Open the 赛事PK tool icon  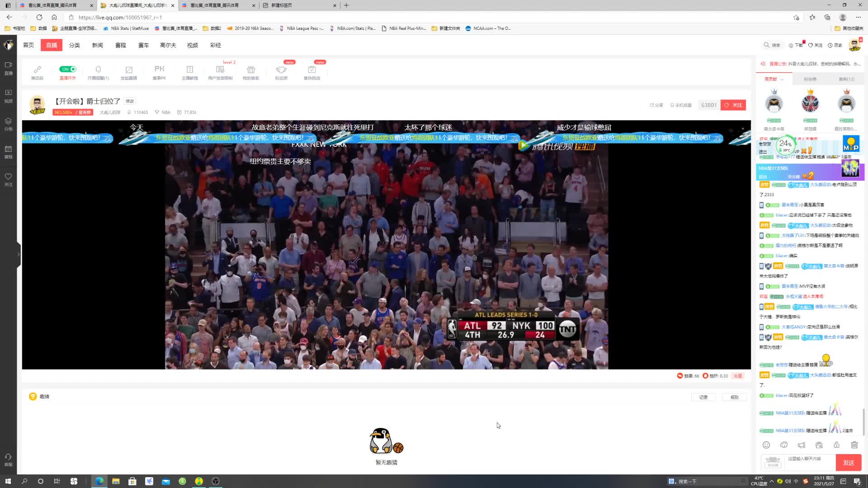click(159, 69)
